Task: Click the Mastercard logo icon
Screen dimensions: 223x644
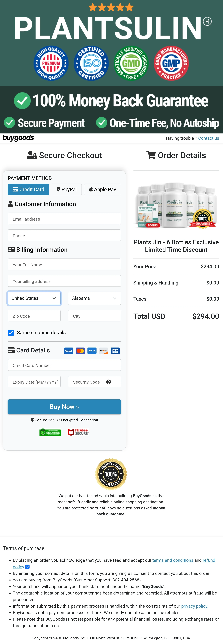Action: (x=80, y=351)
